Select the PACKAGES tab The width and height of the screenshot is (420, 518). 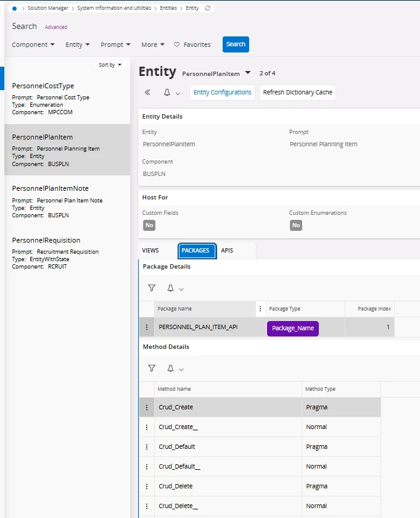pos(197,251)
